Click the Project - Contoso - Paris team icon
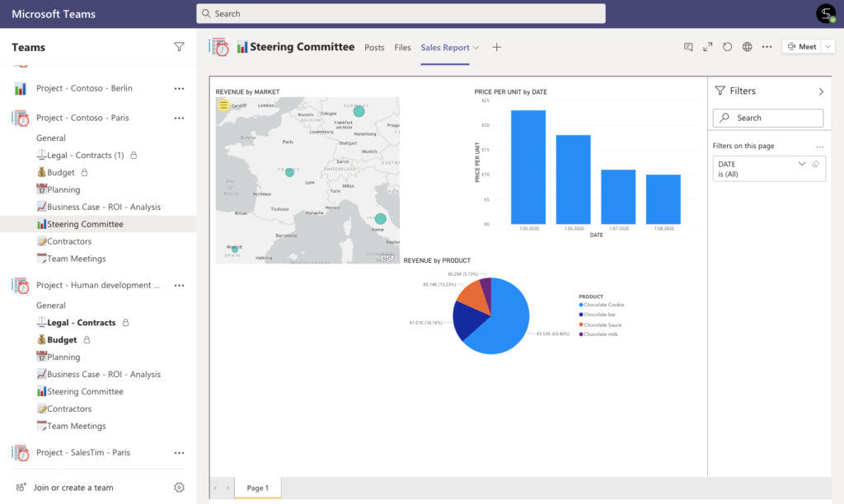 coord(21,118)
